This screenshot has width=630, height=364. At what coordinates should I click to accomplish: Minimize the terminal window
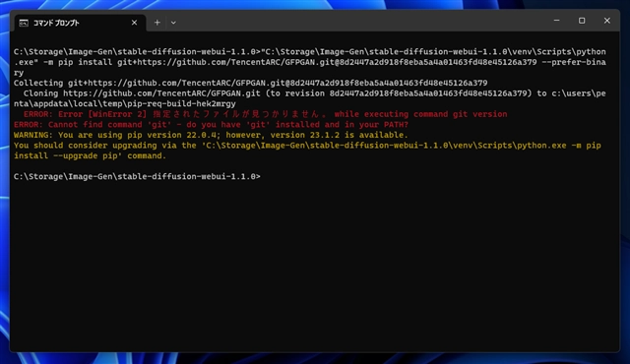[x=556, y=21]
